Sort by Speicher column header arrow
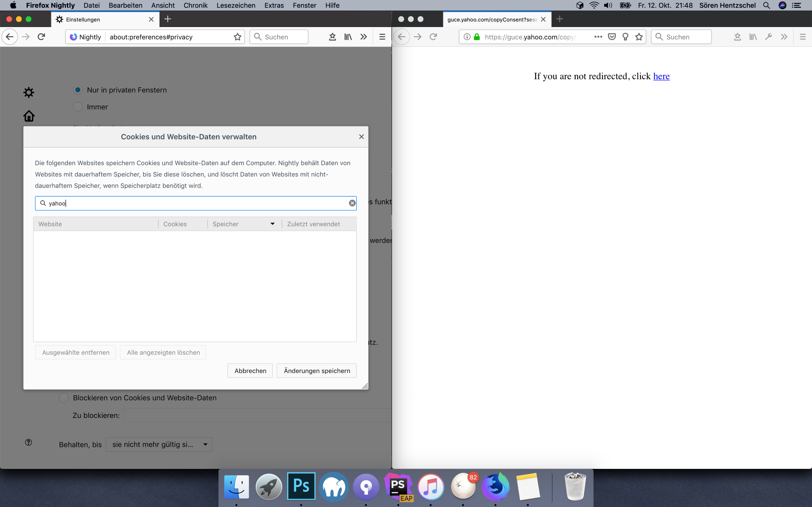 pos(273,224)
